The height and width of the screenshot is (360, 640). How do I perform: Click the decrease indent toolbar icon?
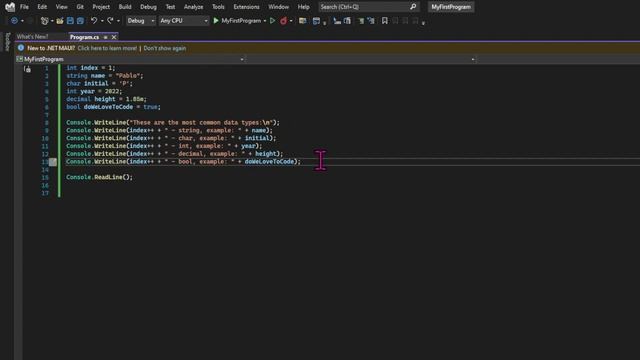[337, 21]
